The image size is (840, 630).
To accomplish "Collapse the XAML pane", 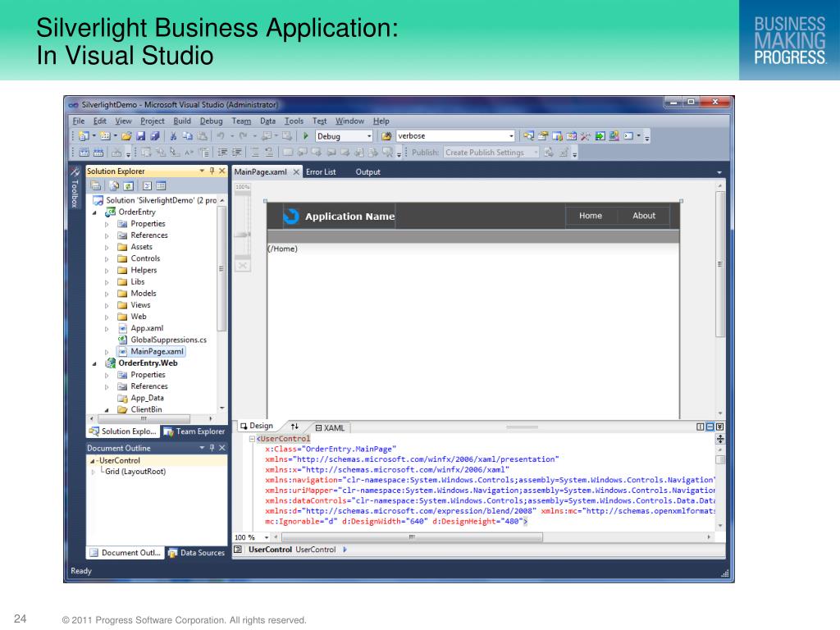I will click(720, 427).
